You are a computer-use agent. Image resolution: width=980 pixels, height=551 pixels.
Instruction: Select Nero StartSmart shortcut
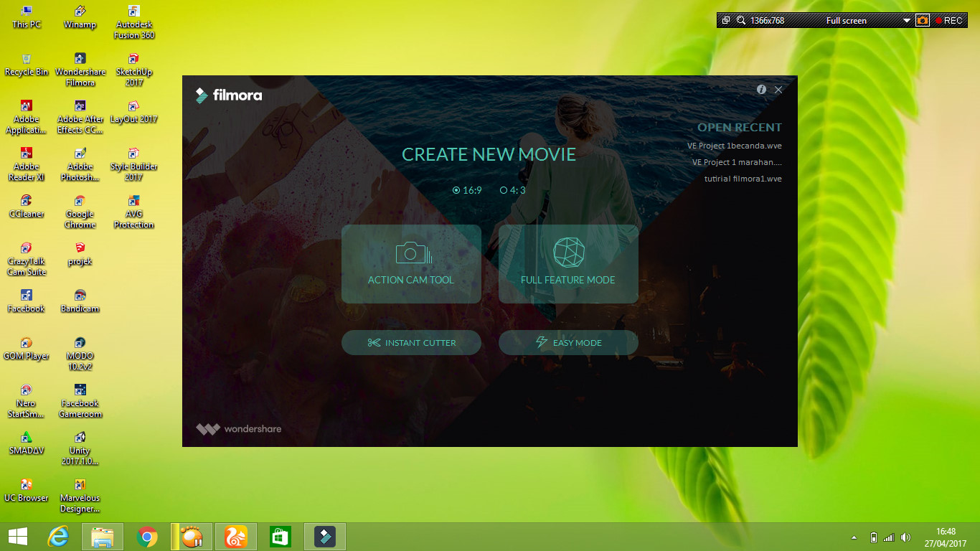[x=27, y=401]
